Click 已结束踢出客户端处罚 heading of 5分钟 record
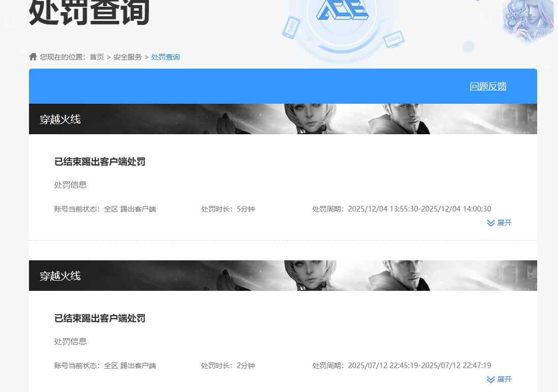 [100, 162]
